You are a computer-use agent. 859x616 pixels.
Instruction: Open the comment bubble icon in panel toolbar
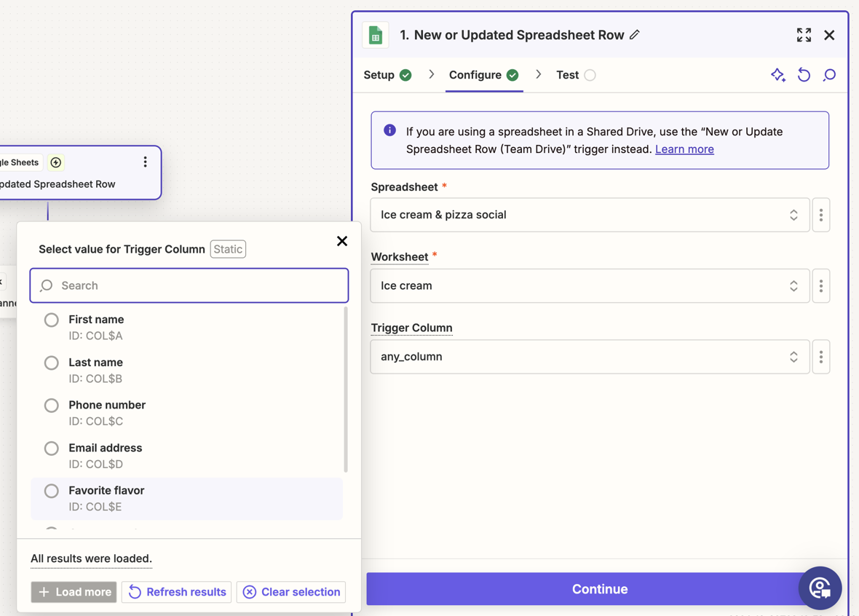click(x=829, y=75)
